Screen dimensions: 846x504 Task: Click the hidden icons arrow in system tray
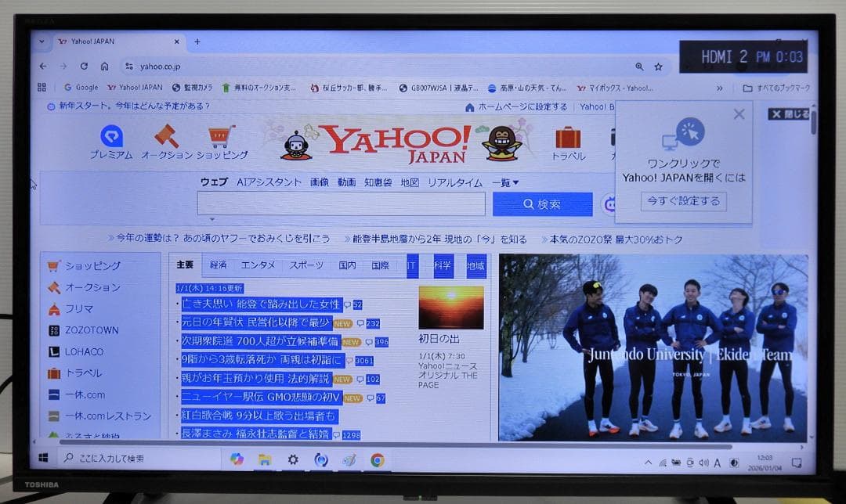click(x=646, y=462)
